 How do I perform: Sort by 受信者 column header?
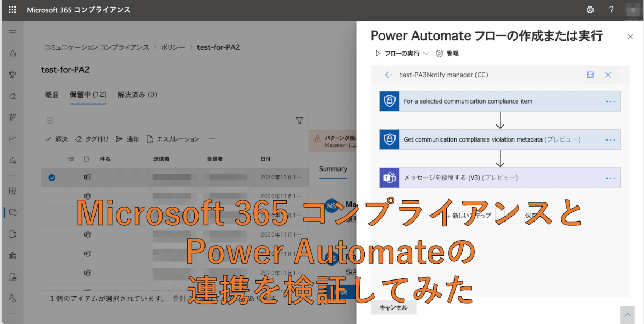(x=215, y=159)
